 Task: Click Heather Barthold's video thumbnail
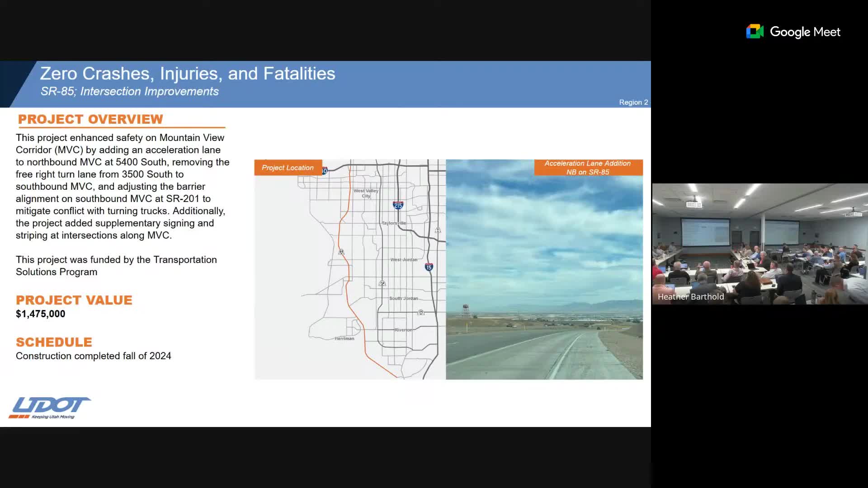tap(759, 244)
